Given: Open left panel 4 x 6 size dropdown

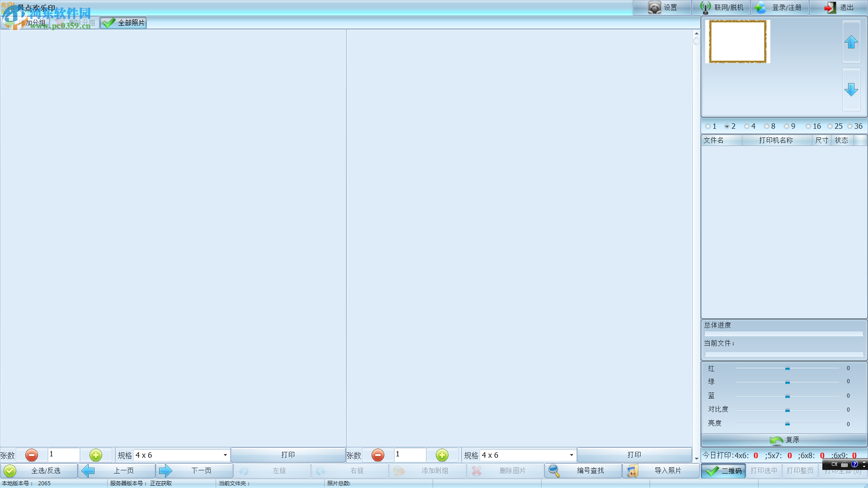Looking at the screenshot, I should [x=225, y=455].
